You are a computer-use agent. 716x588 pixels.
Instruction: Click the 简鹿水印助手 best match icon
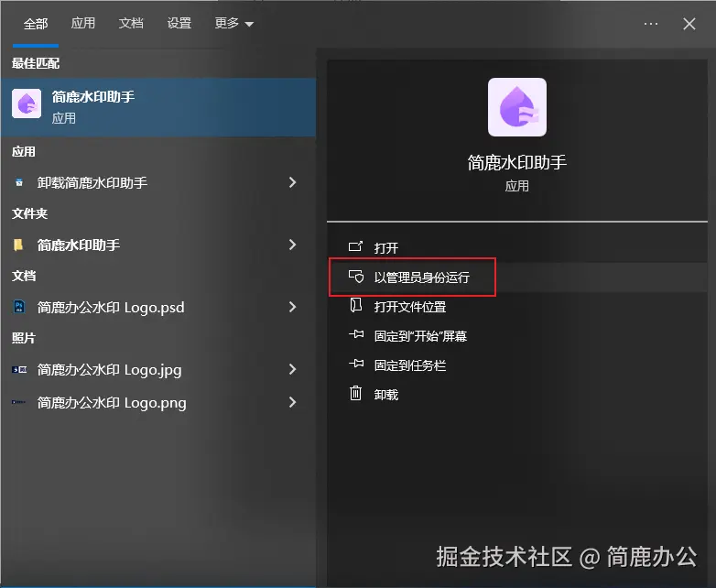[27, 103]
